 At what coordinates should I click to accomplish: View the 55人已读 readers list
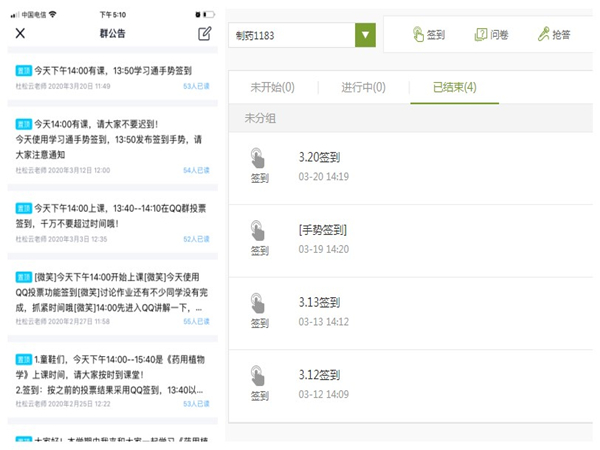click(196, 321)
